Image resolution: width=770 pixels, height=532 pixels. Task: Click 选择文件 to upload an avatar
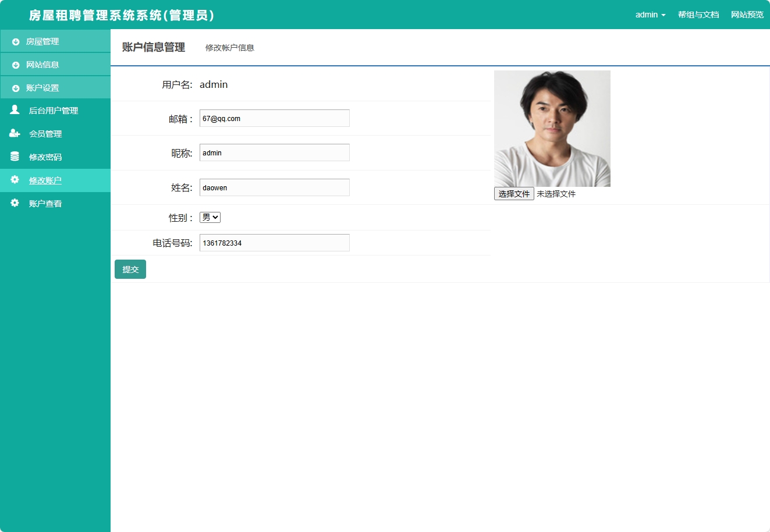513,193
